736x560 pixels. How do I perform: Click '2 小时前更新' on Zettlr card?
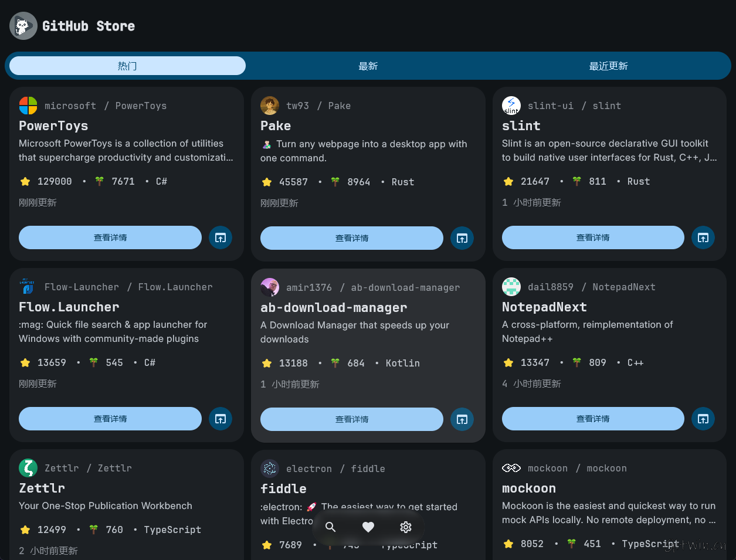pyautogui.click(x=48, y=551)
